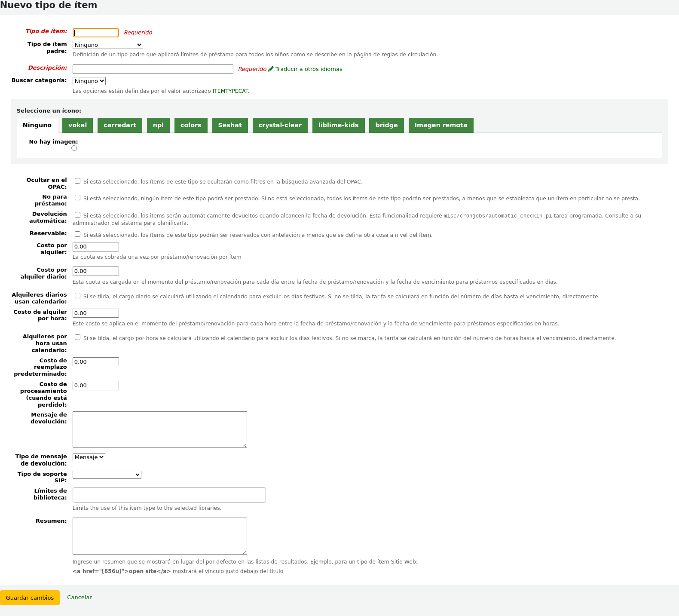
Task: Select the 'No hay imagen' radio button
Action: coord(74,148)
